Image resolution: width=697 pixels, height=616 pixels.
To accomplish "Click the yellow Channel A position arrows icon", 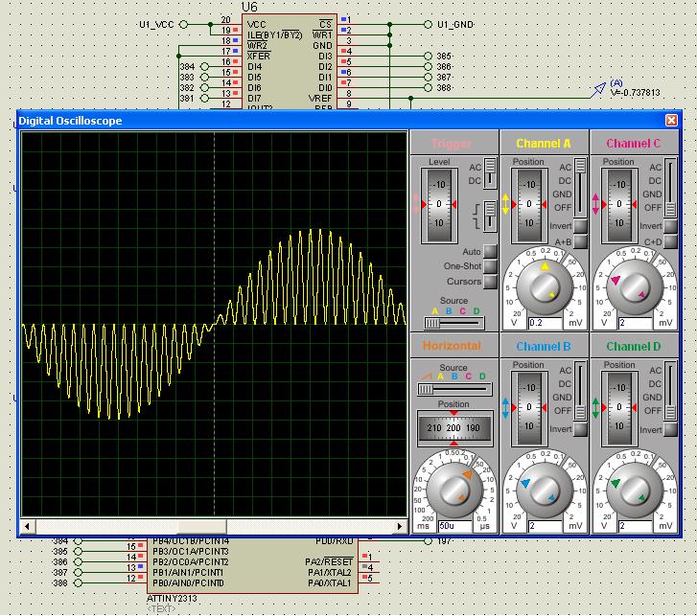I will (505, 204).
